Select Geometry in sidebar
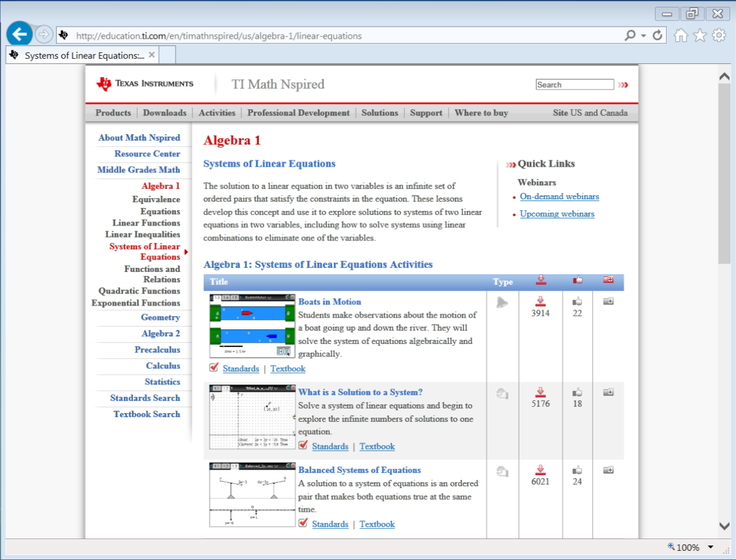 [160, 317]
